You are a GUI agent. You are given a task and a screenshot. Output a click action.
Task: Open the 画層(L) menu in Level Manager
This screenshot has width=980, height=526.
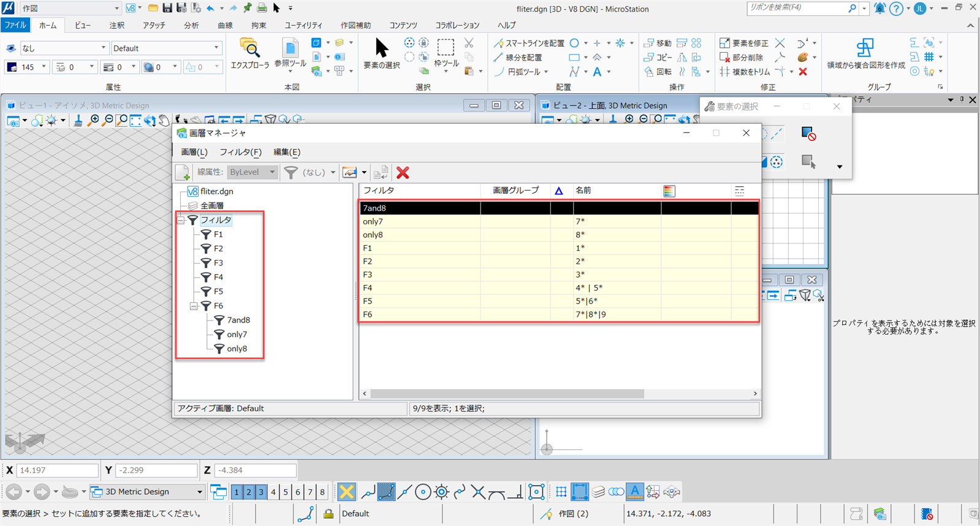pos(194,152)
